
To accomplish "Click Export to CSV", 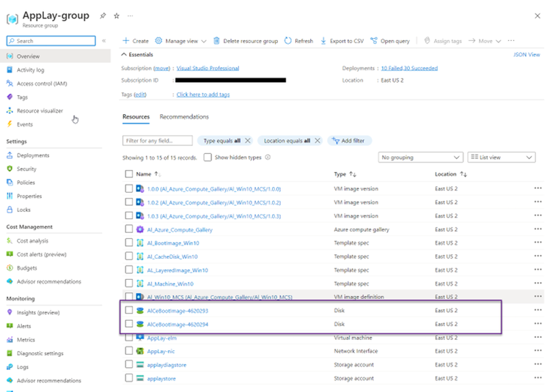I will tap(342, 40).
